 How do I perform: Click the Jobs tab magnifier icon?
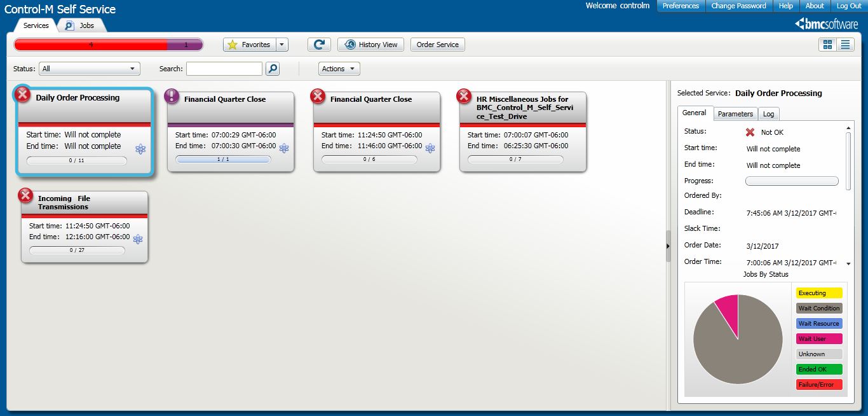69,25
